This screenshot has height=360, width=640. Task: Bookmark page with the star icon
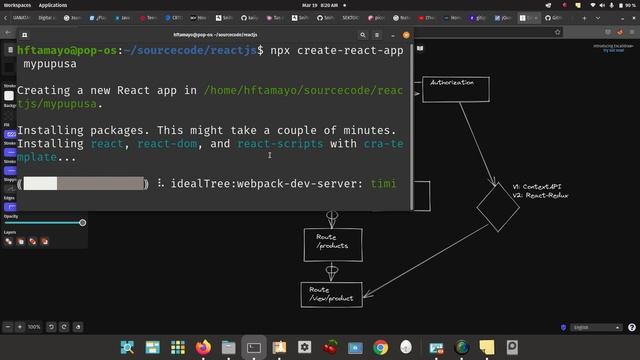[x=558, y=32]
